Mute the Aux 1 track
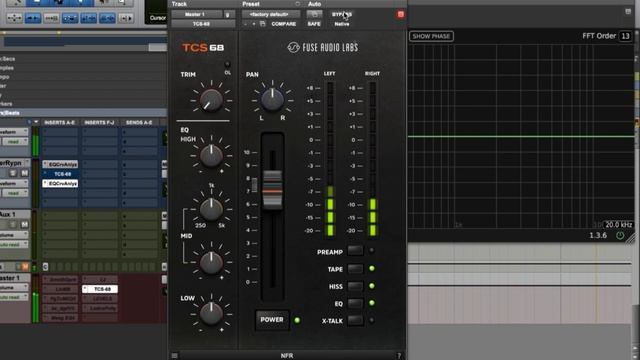 24,224
